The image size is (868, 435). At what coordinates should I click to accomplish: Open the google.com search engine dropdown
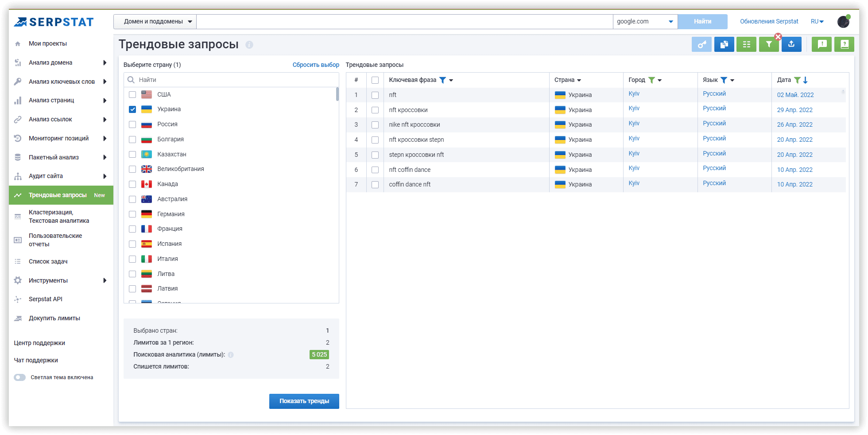pos(645,22)
